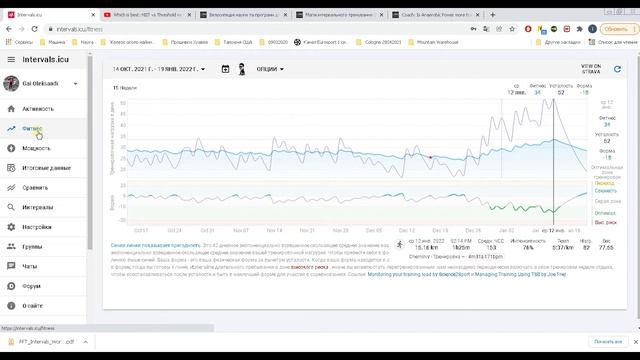640x360 pixels.
Task: Click the calendar add icon in the chart toolbar
Action: (225, 69)
